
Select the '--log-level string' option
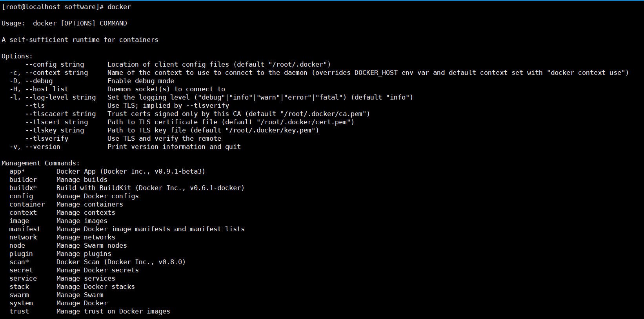pyautogui.click(x=60, y=97)
